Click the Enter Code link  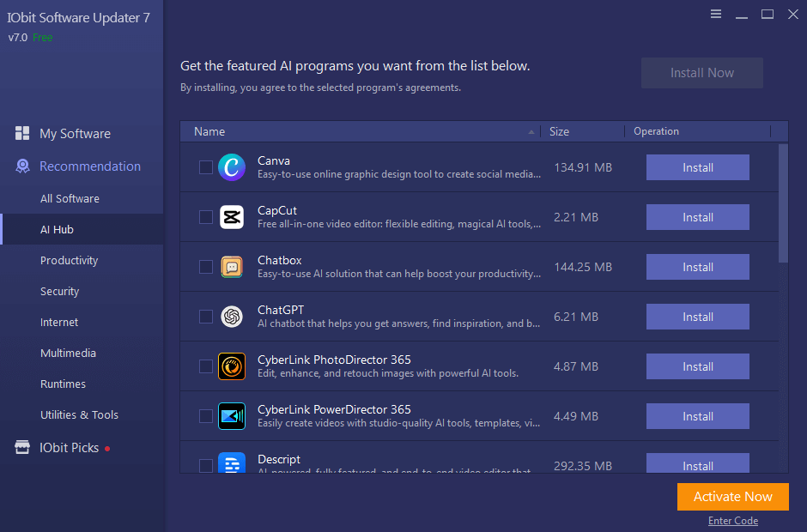[733, 520]
